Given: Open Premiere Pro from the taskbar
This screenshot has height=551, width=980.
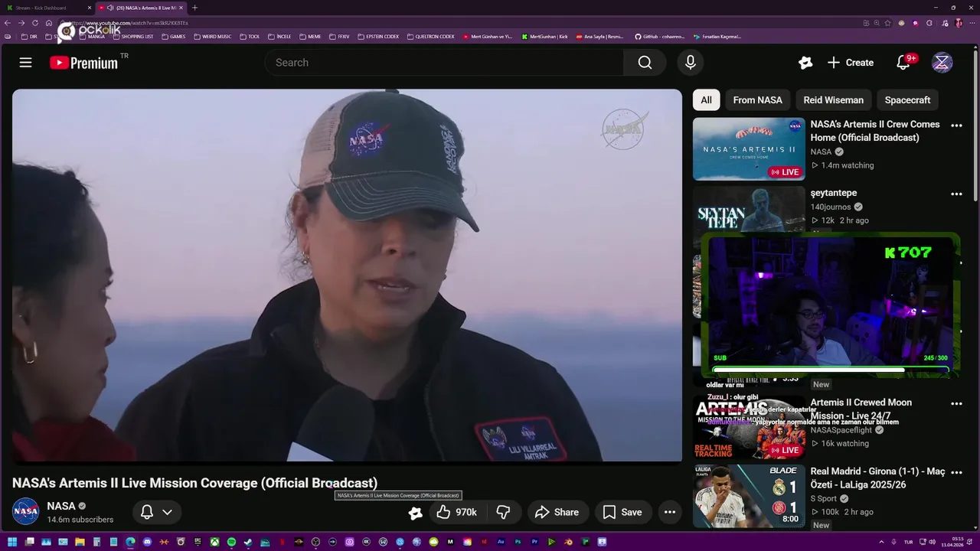Looking at the screenshot, I should pos(535,542).
